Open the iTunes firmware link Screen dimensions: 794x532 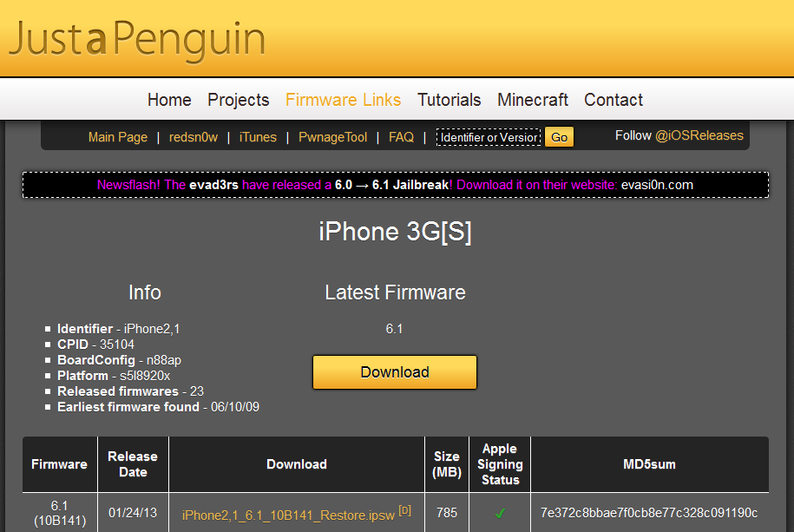point(258,137)
